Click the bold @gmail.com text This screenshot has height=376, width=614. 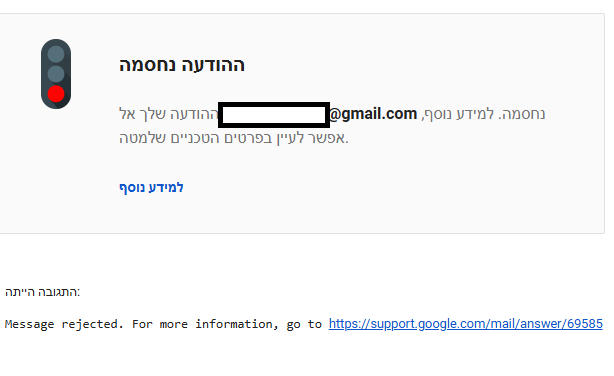click(373, 114)
